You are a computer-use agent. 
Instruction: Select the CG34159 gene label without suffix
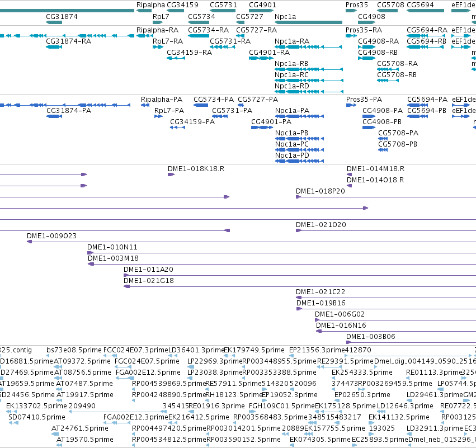click(182, 5)
